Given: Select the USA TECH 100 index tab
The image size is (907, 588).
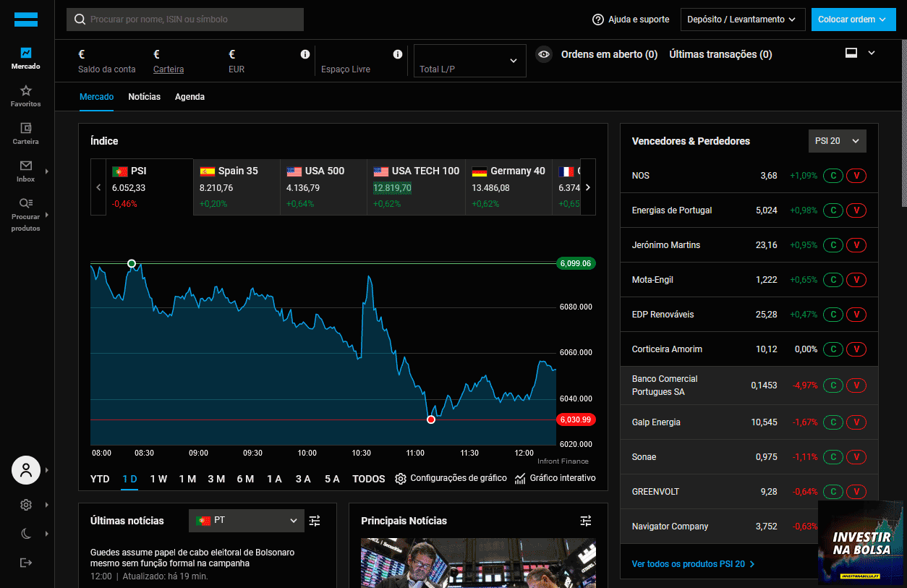Looking at the screenshot, I should 417,187.
